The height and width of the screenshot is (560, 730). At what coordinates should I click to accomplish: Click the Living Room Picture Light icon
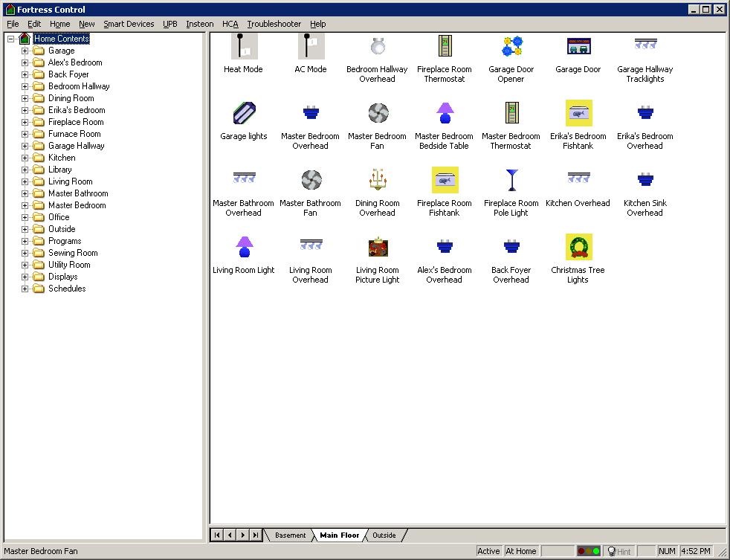378,248
